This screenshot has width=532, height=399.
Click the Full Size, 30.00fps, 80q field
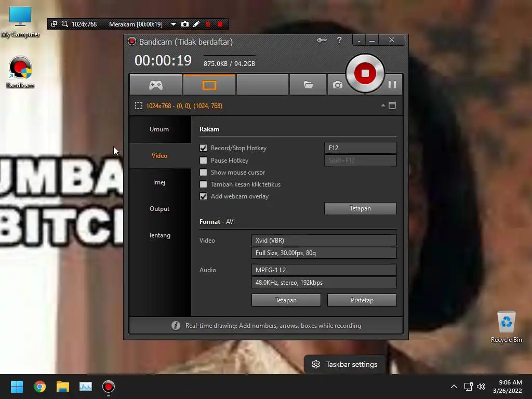(x=324, y=253)
